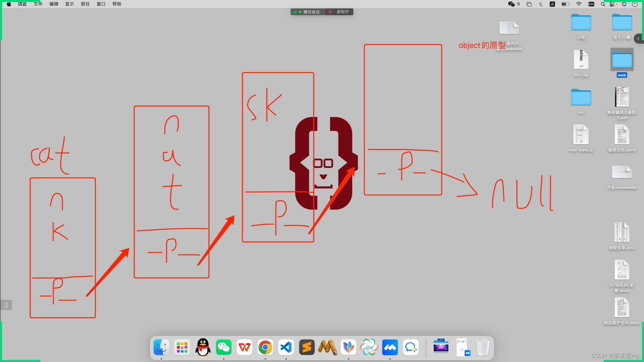Select 作业.mindnode file
644x362 pixels.
click(x=622, y=177)
